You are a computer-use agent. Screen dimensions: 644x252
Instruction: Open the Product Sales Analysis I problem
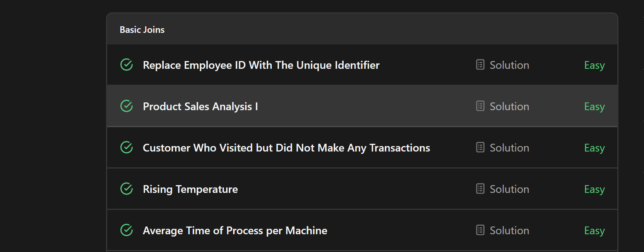[200, 107]
